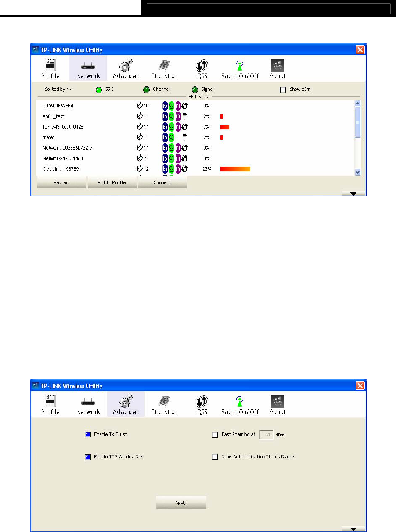Click 802.11b icon in Network-17431463 row
This screenshot has height=532, width=396.
coord(165,158)
